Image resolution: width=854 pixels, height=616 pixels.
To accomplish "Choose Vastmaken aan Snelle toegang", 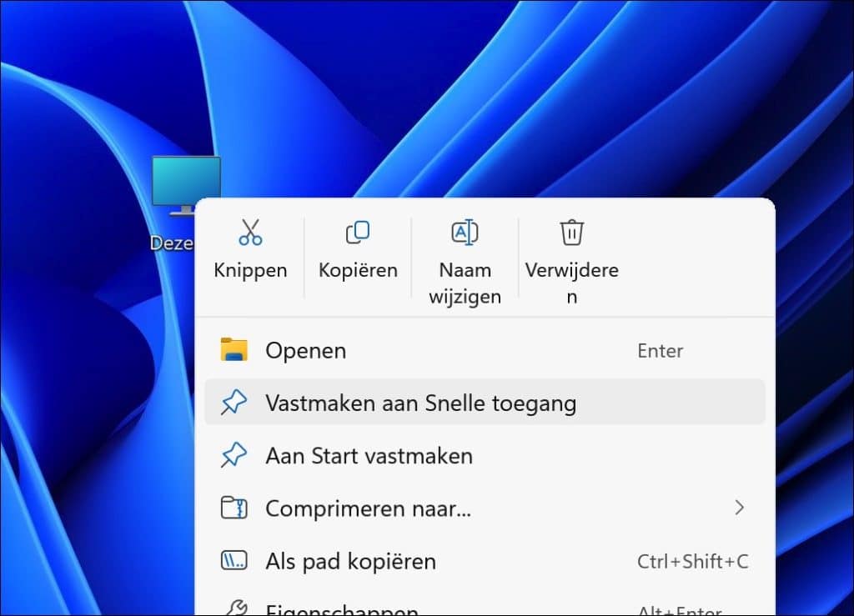I will 419,402.
